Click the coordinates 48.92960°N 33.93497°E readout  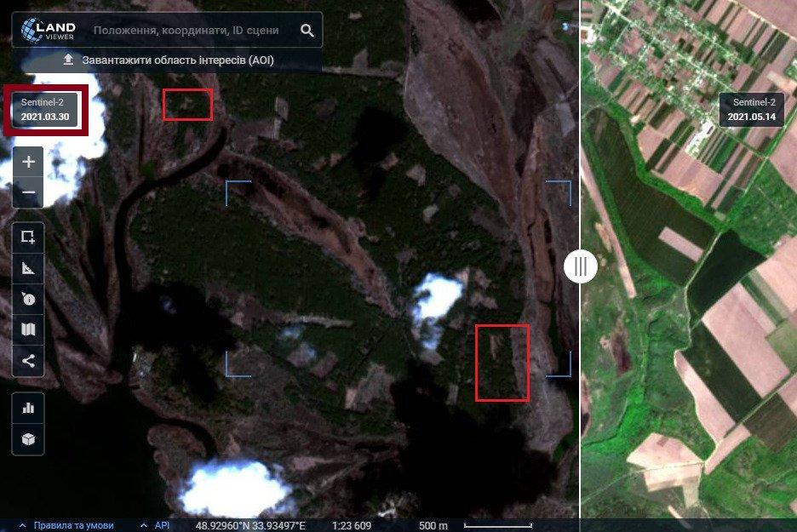250,525
